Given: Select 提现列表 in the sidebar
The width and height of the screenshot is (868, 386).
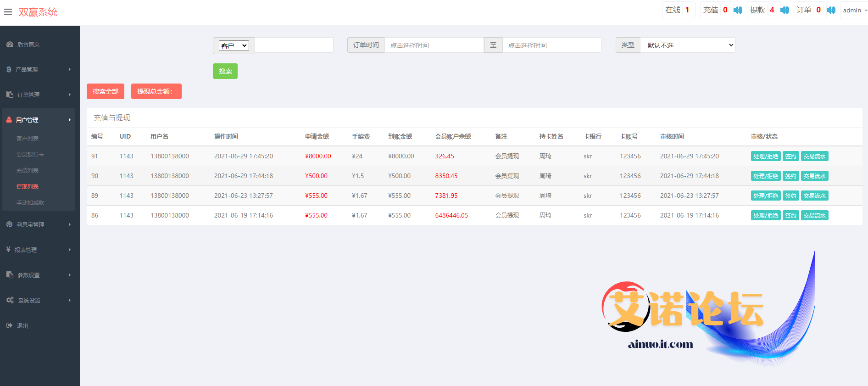Looking at the screenshot, I should (28, 186).
